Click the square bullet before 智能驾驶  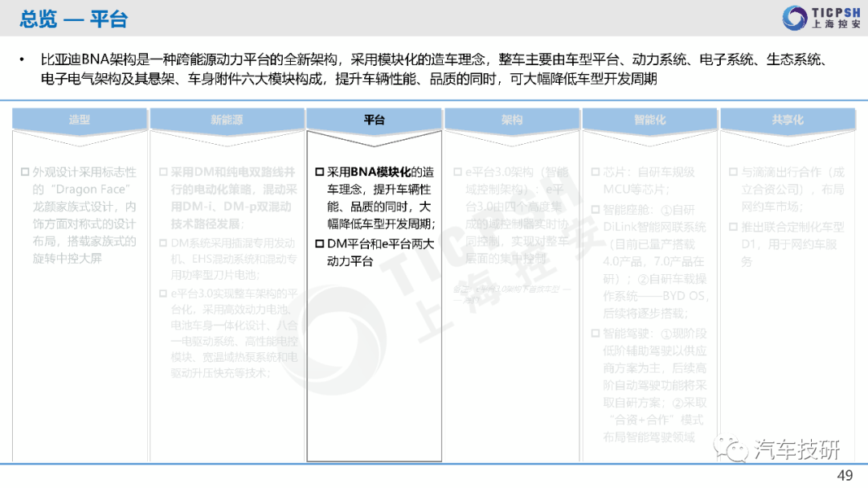595,334
